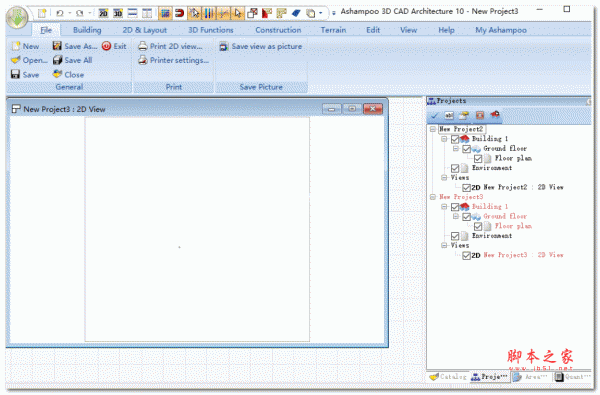Switch to the Area panel tab at bottom

[x=531, y=377]
